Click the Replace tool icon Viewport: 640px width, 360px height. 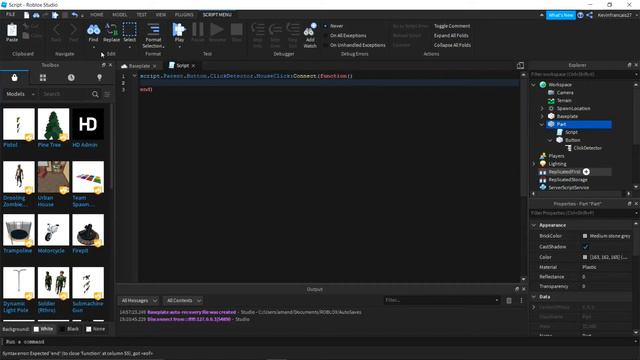111,29
